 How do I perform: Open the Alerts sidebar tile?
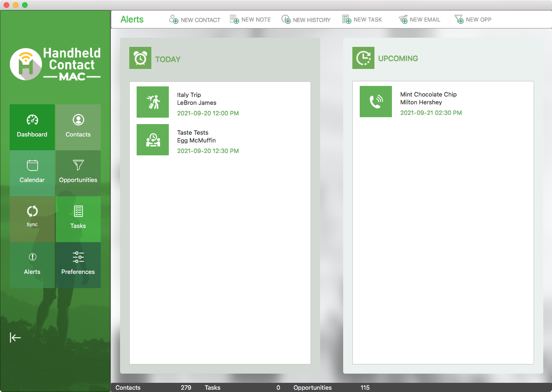tap(32, 264)
